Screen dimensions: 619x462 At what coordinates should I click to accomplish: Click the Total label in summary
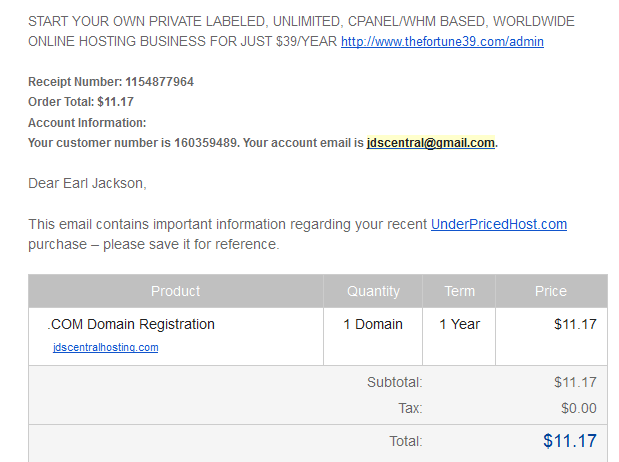tap(406, 441)
